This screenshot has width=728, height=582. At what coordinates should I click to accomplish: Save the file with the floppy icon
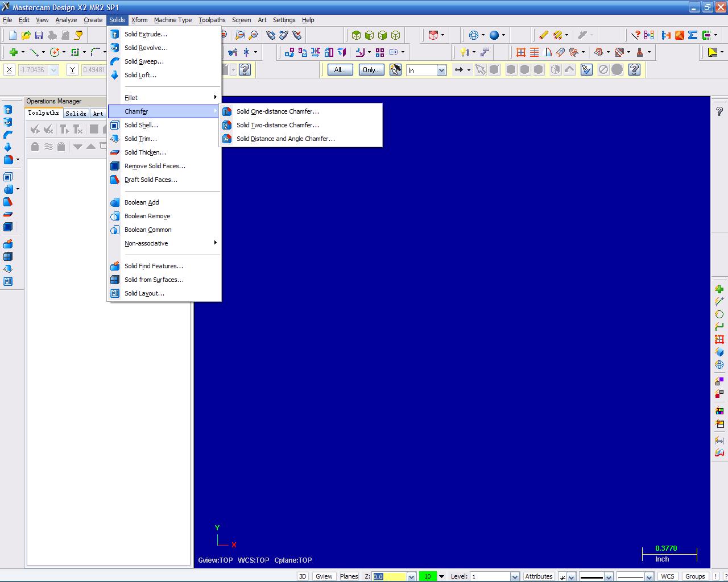(39, 35)
